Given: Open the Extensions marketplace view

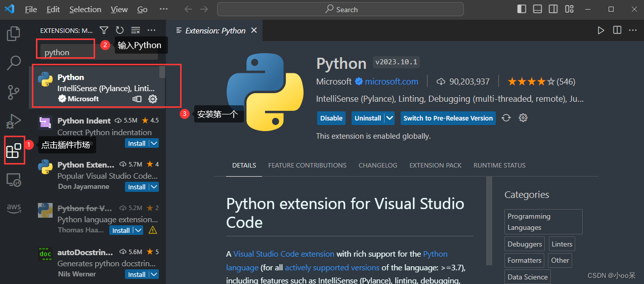Looking at the screenshot, I should [13, 151].
